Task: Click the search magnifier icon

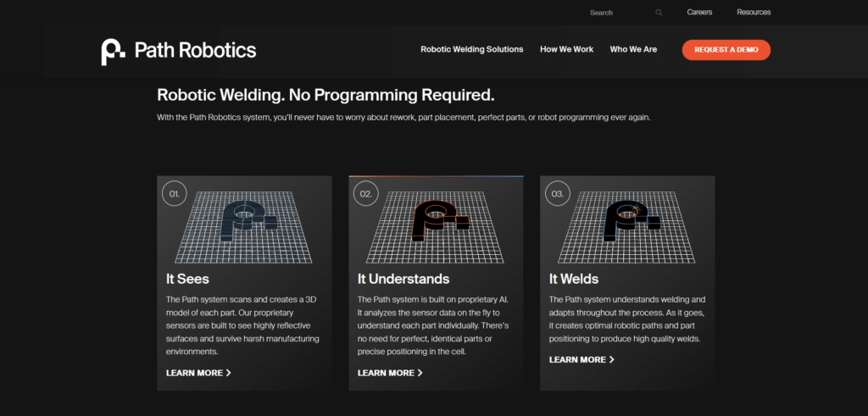Action: coord(659,13)
